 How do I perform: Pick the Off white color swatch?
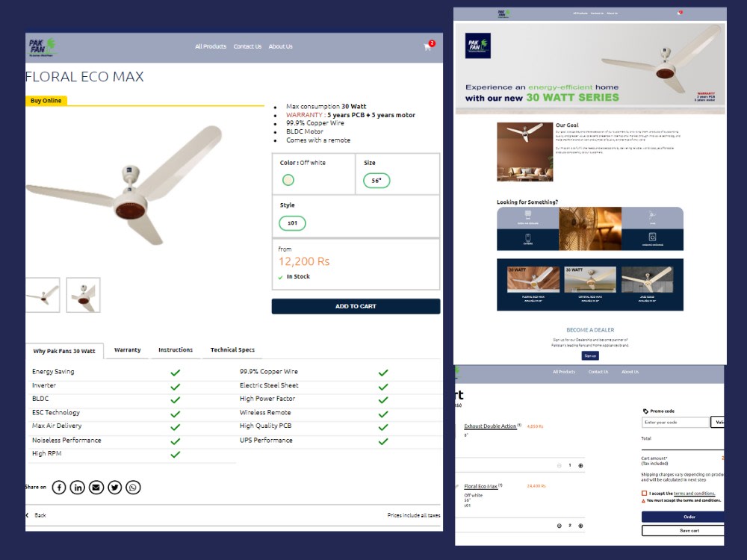tap(288, 180)
